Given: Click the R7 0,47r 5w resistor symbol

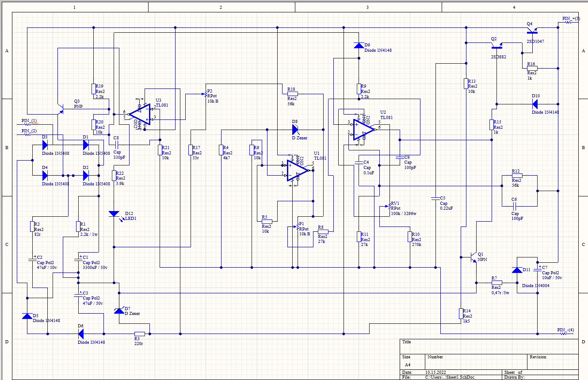Looking at the screenshot, I should [x=497, y=282].
